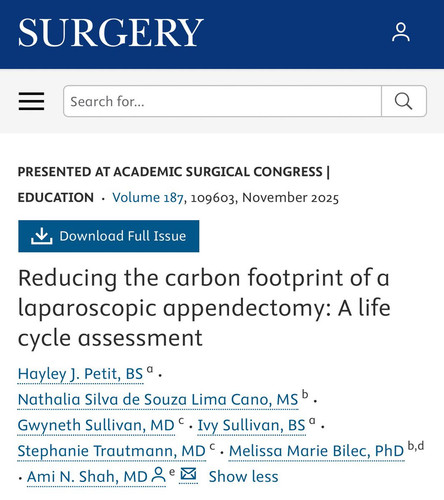This screenshot has height=500, width=444.
Task: Open the user account profile icon
Action: click(401, 32)
